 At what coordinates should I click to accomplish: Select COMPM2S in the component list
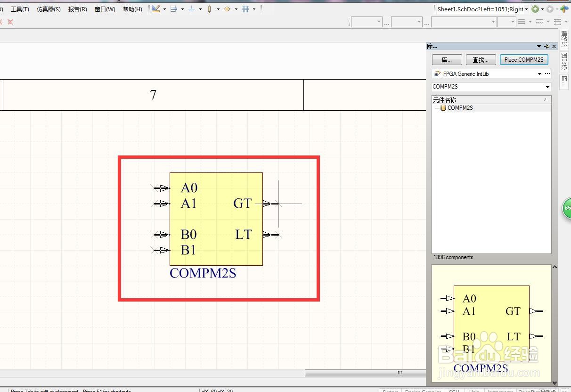click(460, 108)
